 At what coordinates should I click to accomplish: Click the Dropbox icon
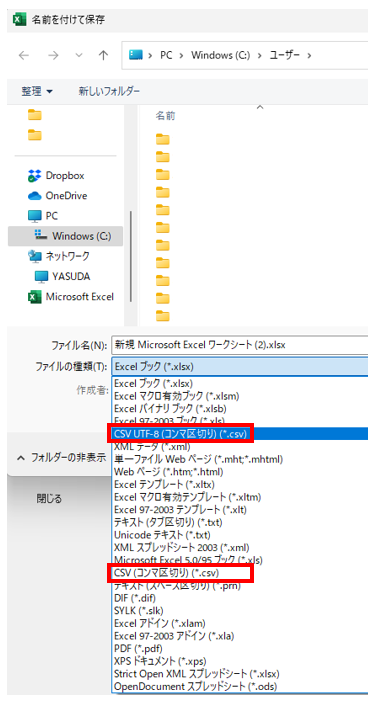pyautogui.click(x=34, y=176)
